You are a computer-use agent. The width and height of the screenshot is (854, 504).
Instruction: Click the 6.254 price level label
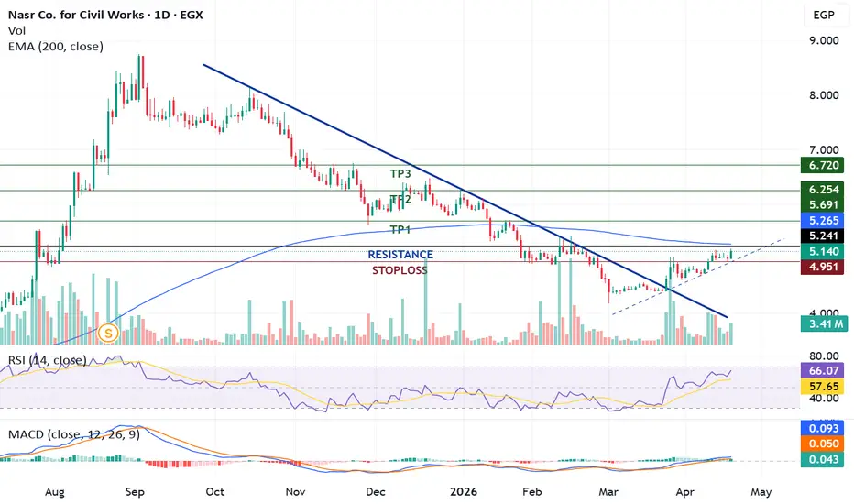coord(823,189)
